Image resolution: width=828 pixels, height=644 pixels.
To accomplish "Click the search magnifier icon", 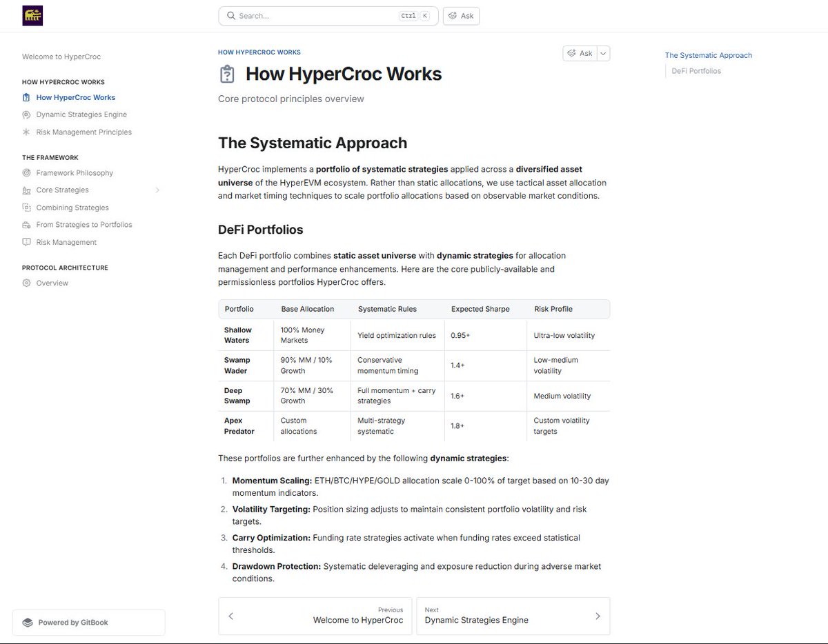I will click(x=230, y=16).
